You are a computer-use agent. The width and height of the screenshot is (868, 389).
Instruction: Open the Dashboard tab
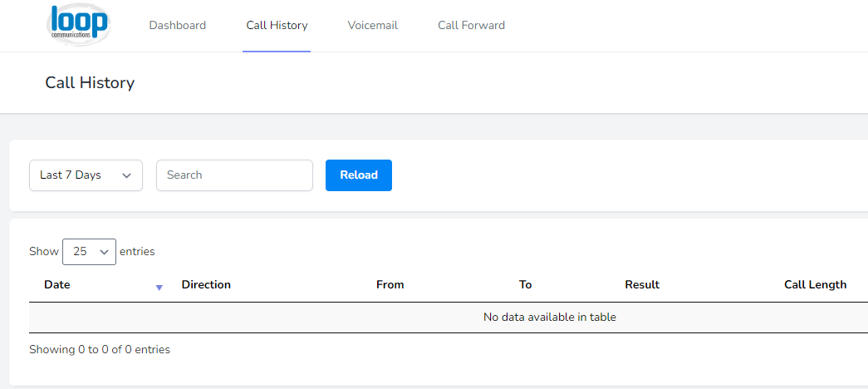[x=177, y=26]
